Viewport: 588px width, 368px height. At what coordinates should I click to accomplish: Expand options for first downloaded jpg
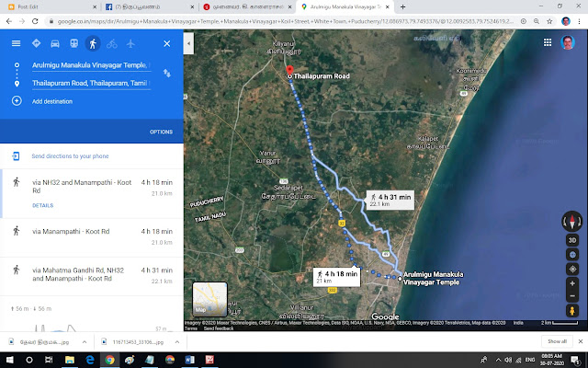[85, 342]
